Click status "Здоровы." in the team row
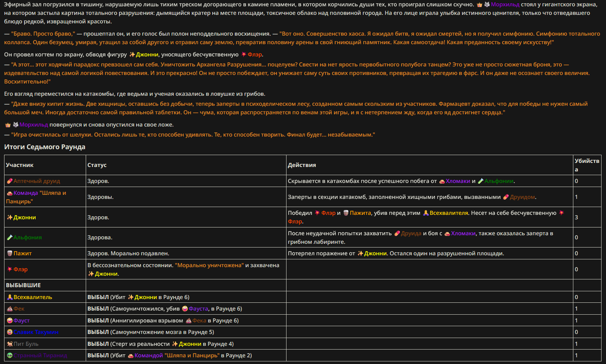Screen dimensions: 606x364 tap(101, 197)
